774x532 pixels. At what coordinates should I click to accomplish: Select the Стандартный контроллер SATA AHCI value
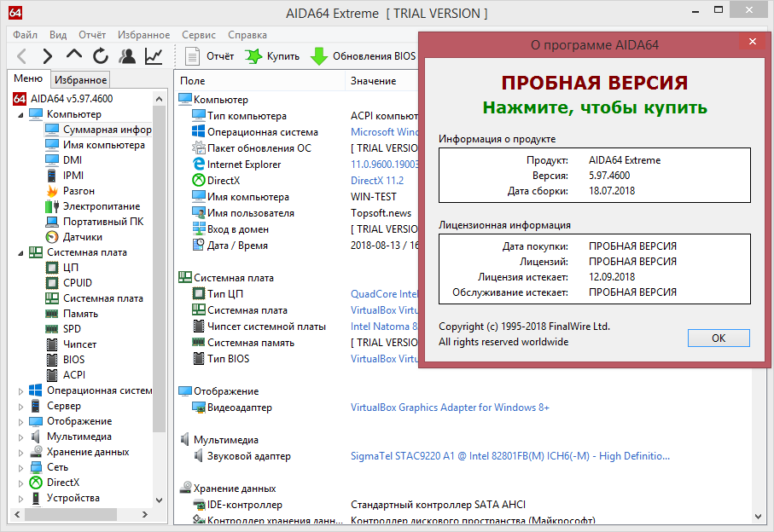pos(438,505)
